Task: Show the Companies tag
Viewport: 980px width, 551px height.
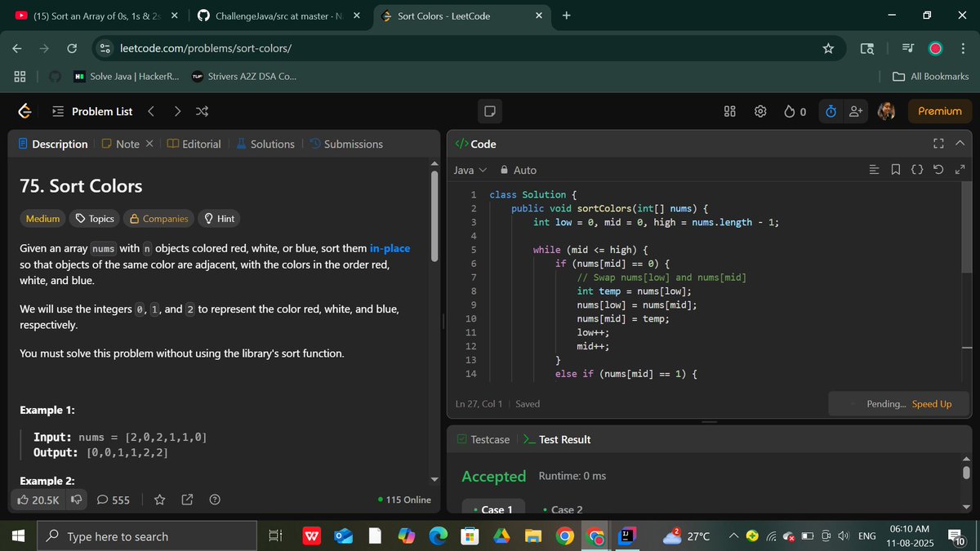Action: (159, 219)
